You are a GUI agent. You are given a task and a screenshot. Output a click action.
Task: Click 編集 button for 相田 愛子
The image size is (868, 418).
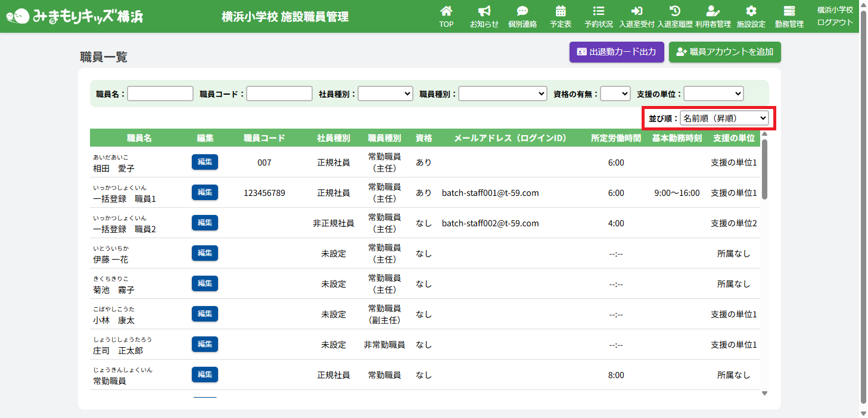tap(205, 162)
